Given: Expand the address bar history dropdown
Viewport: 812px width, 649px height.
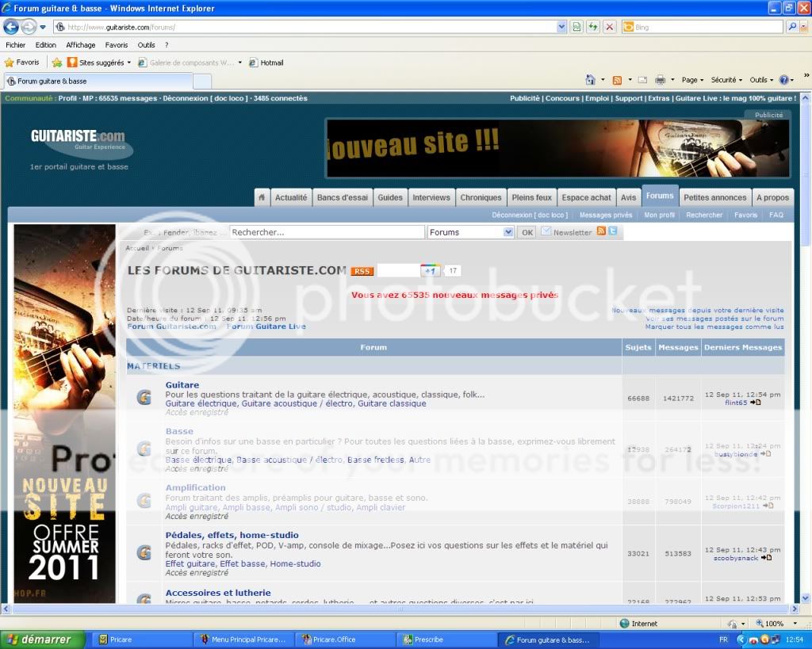Looking at the screenshot, I should pos(562,27).
